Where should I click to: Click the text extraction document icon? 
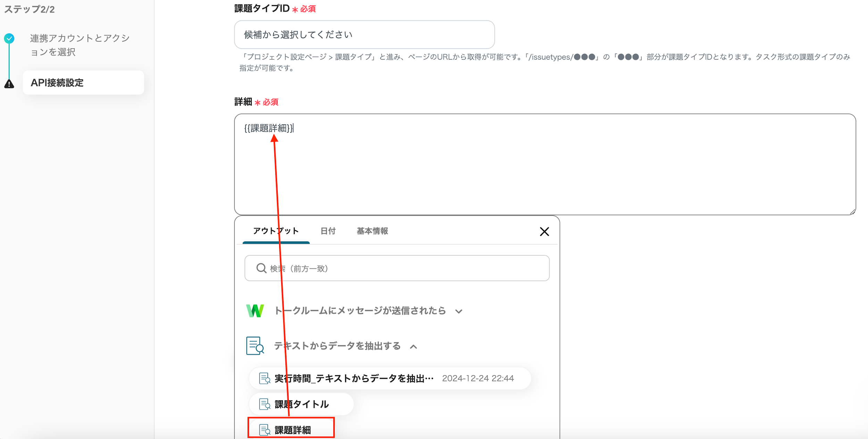[x=255, y=346]
